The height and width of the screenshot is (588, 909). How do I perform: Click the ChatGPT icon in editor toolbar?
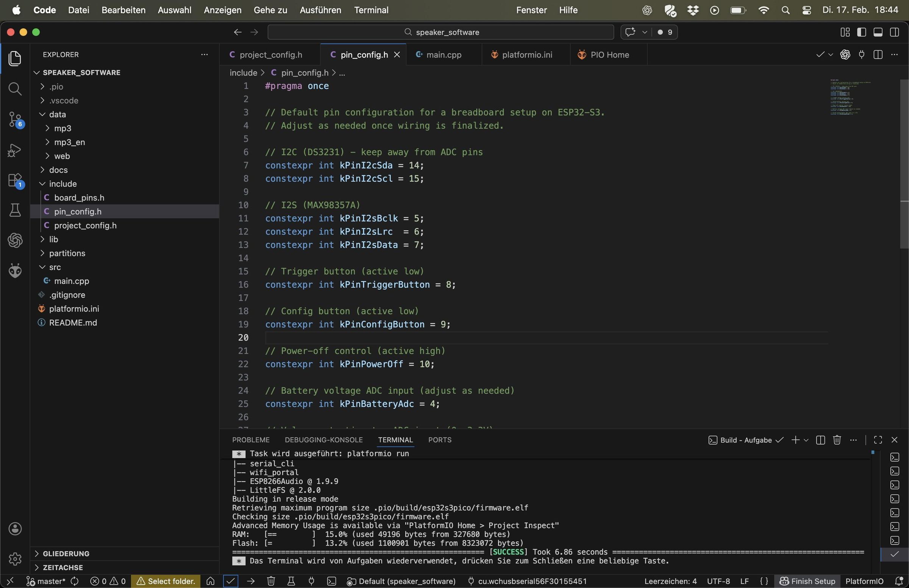point(845,55)
